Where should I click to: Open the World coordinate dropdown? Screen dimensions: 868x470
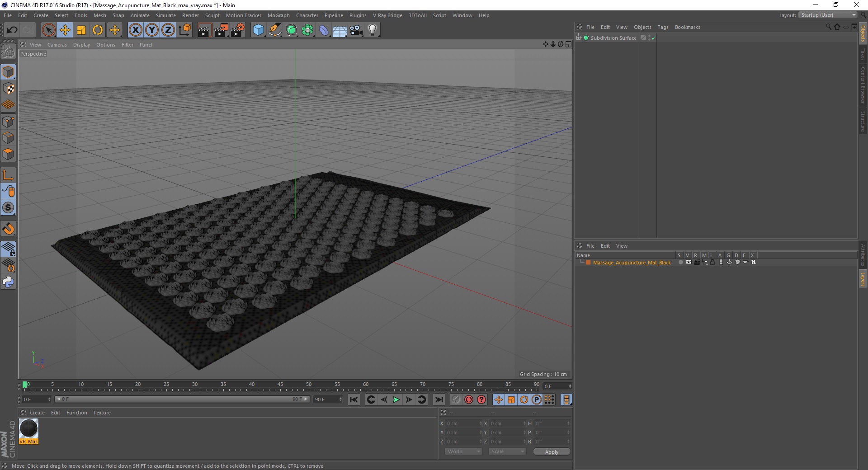(x=463, y=451)
